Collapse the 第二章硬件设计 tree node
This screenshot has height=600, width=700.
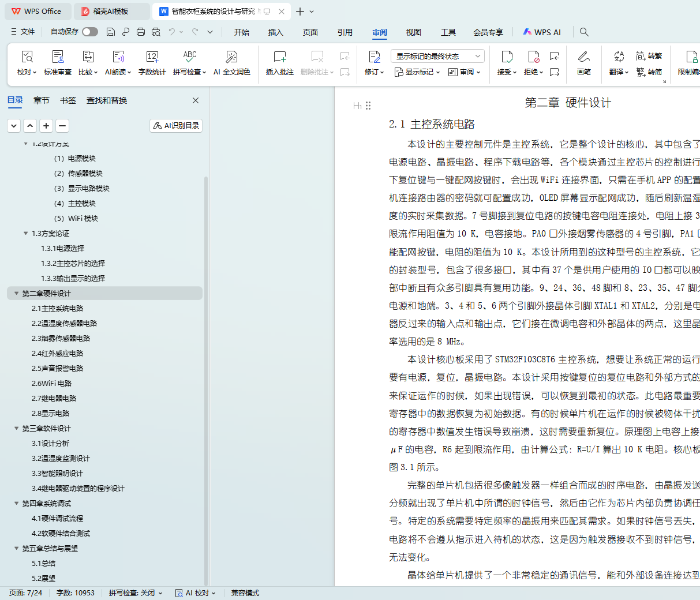pos(16,293)
